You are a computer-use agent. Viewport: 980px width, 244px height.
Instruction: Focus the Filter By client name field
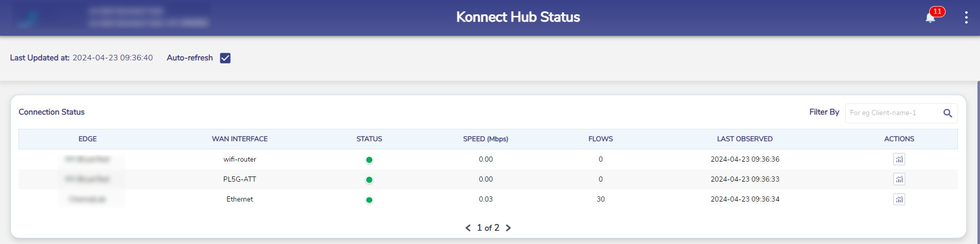click(892, 113)
